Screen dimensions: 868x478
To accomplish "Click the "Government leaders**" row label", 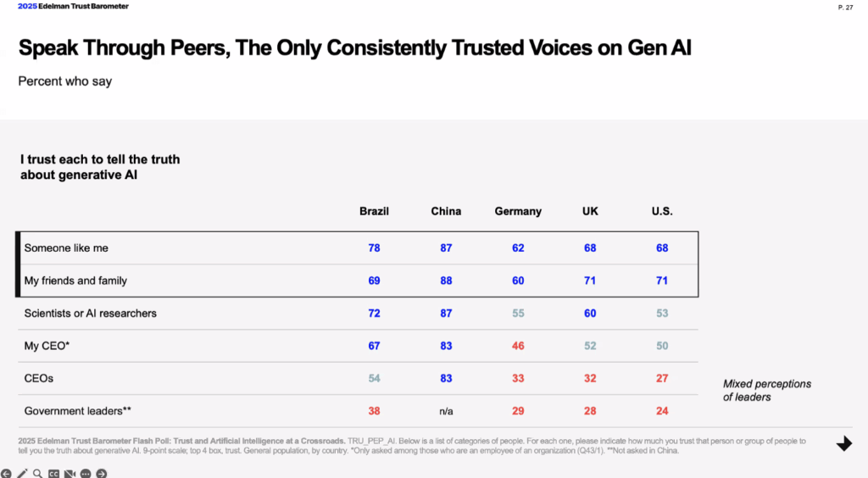I will coord(78,411).
